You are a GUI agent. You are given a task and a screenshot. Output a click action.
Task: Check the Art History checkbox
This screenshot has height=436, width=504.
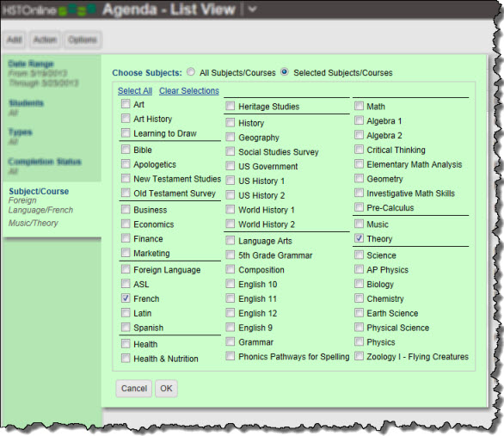[x=126, y=118]
